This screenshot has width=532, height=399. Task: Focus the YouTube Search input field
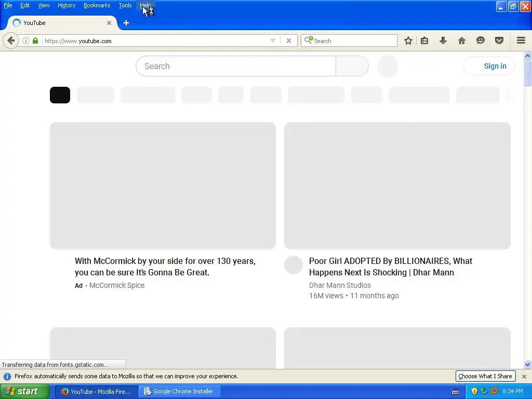[x=236, y=66]
